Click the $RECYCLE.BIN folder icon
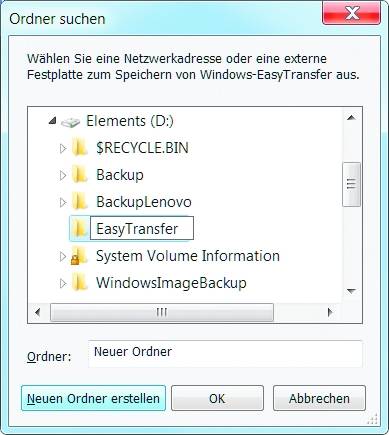This screenshot has height=435, width=389. coord(80,148)
